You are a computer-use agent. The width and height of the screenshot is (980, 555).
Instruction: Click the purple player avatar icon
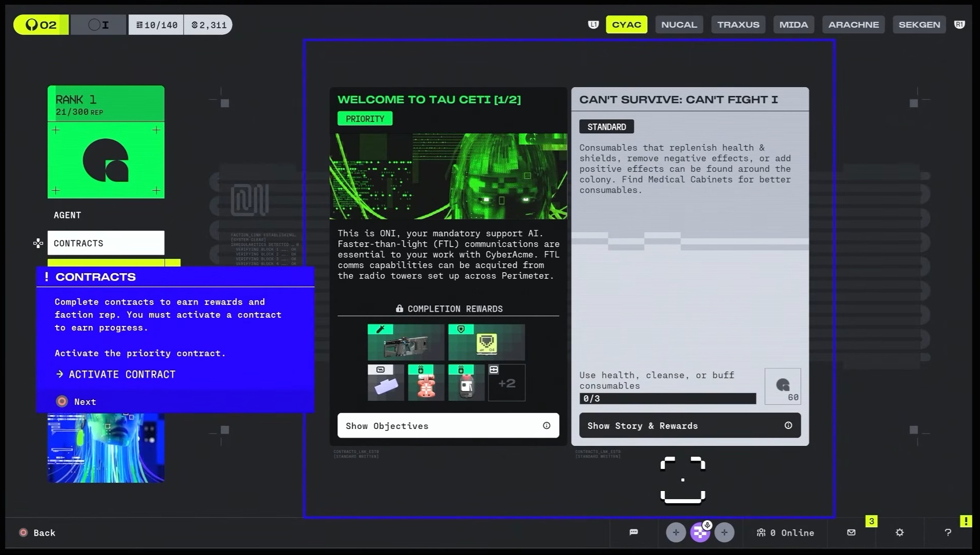pyautogui.click(x=700, y=532)
